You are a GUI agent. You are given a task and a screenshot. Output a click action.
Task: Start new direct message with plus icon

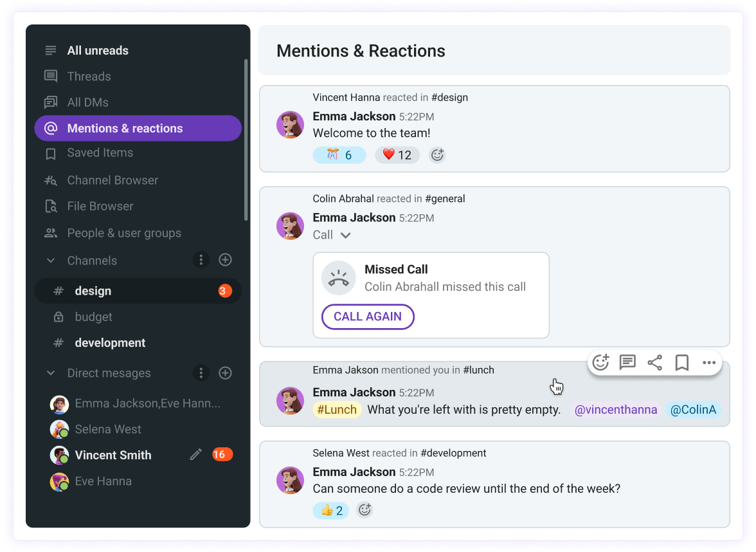225,373
